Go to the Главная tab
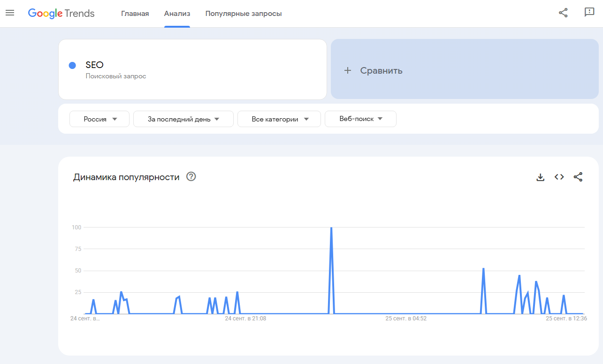Screen dimensions: 603x364 click(x=135, y=14)
